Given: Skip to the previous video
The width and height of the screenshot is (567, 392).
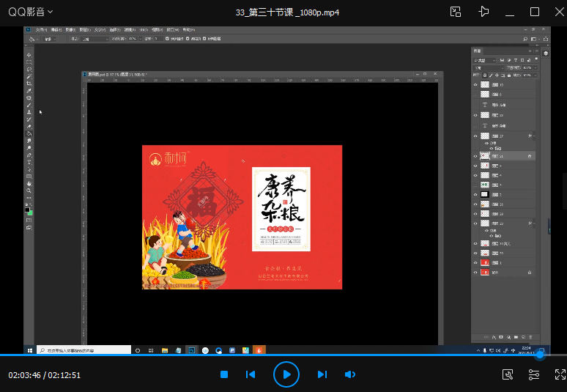Looking at the screenshot, I should click(x=251, y=374).
